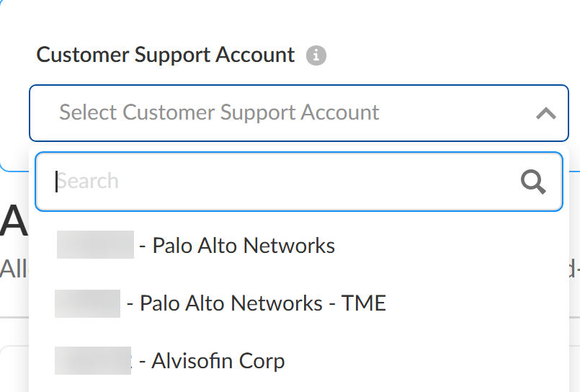
Task: Click the blurred ID before Palo Alto Networks
Action: pyautogui.click(x=95, y=245)
